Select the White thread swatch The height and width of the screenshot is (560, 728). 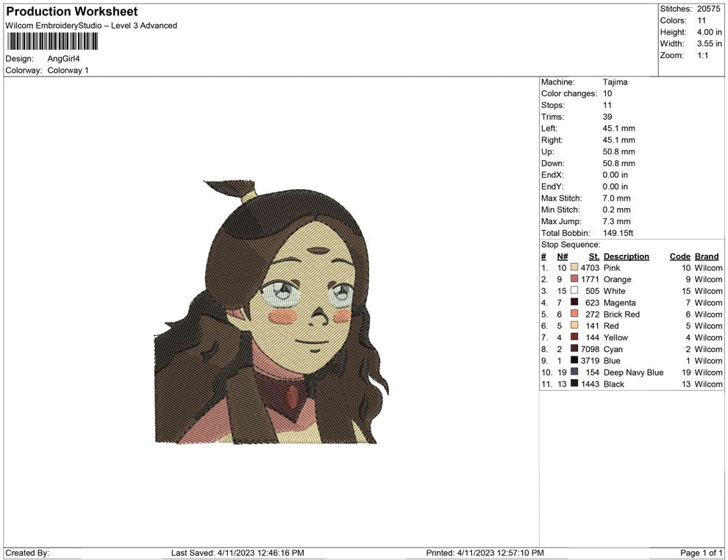(x=574, y=290)
